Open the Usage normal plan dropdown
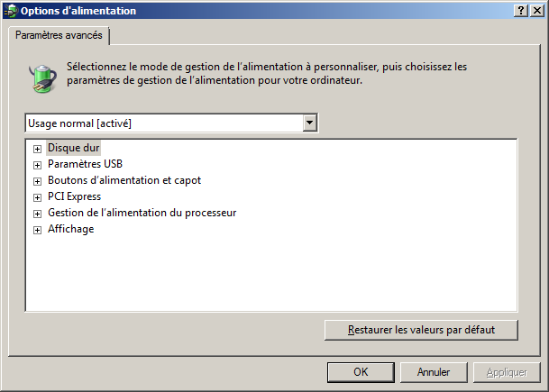The height and width of the screenshot is (392, 549). (x=310, y=123)
